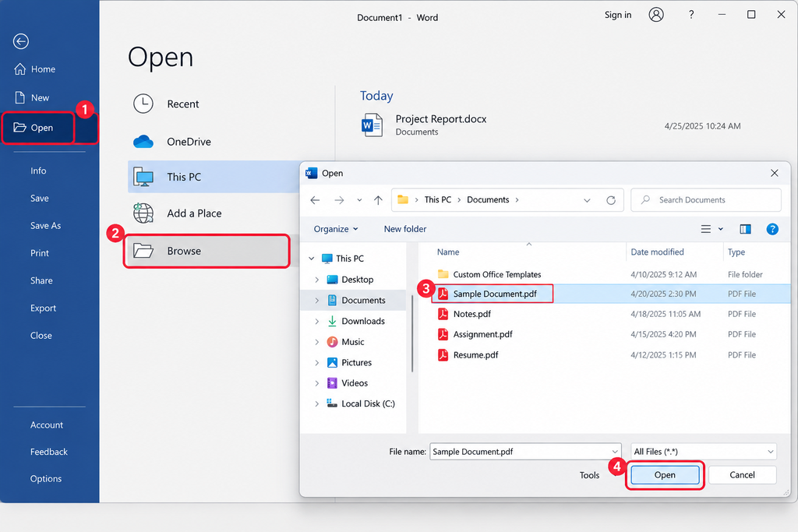Viewport: 798px width, 532px height.
Task: Select Open in the Word sidebar
Action: pos(38,128)
